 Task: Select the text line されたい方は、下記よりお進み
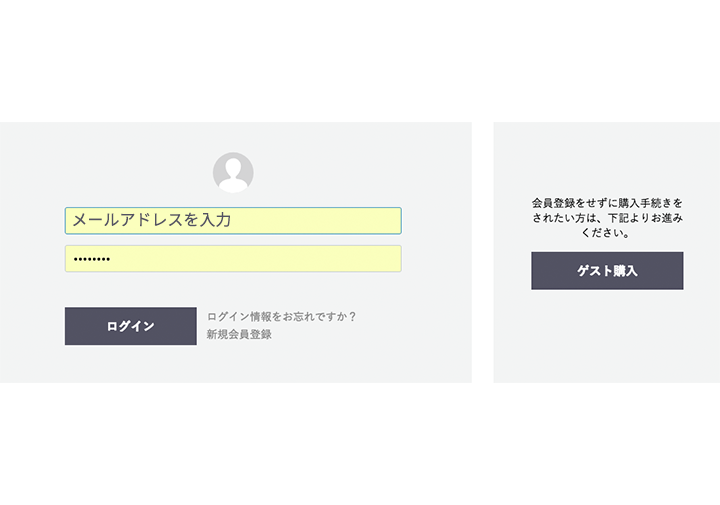click(x=607, y=218)
